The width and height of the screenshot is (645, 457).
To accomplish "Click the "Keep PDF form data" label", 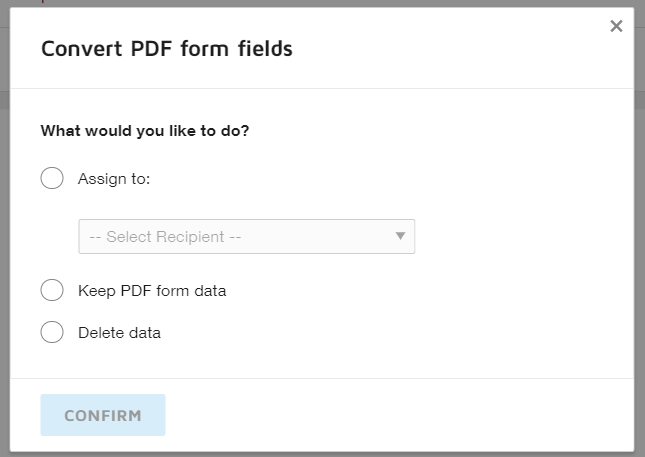I will tap(152, 291).
